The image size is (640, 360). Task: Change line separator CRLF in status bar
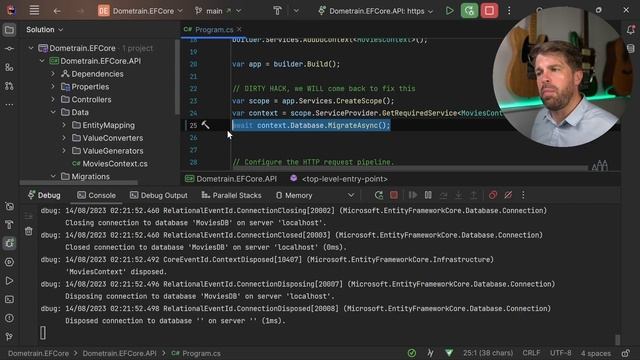pyautogui.click(x=531, y=353)
